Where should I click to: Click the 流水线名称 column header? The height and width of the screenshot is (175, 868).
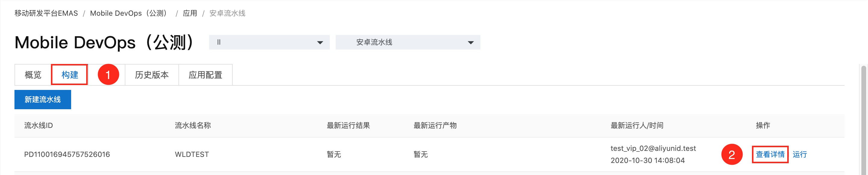[x=193, y=126]
